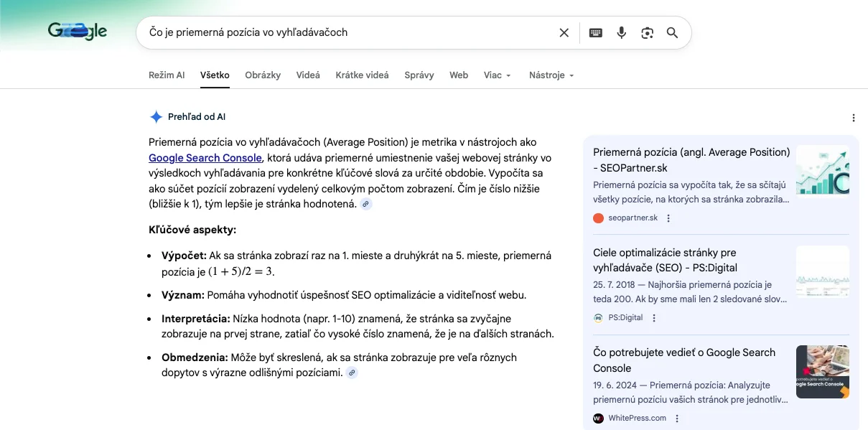Expand the Viac dropdown menu
868x430 pixels.
tap(497, 75)
